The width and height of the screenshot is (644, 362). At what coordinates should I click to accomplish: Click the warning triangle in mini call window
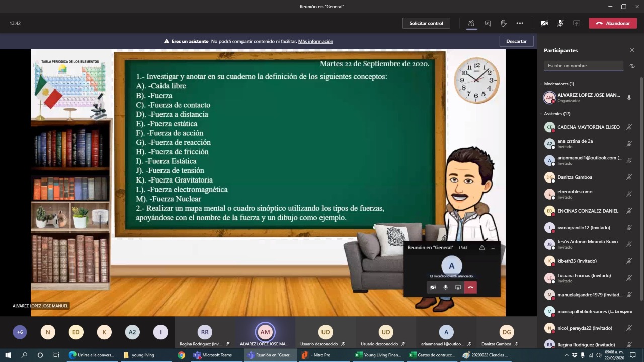click(x=482, y=248)
